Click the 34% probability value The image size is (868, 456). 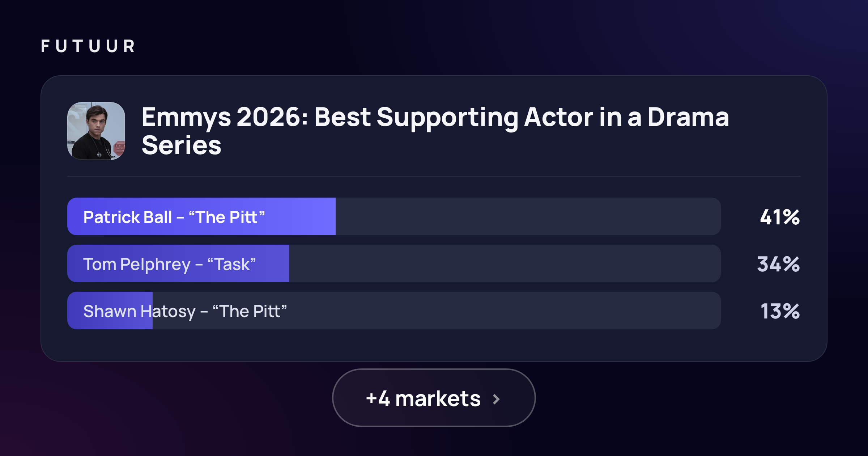click(778, 264)
